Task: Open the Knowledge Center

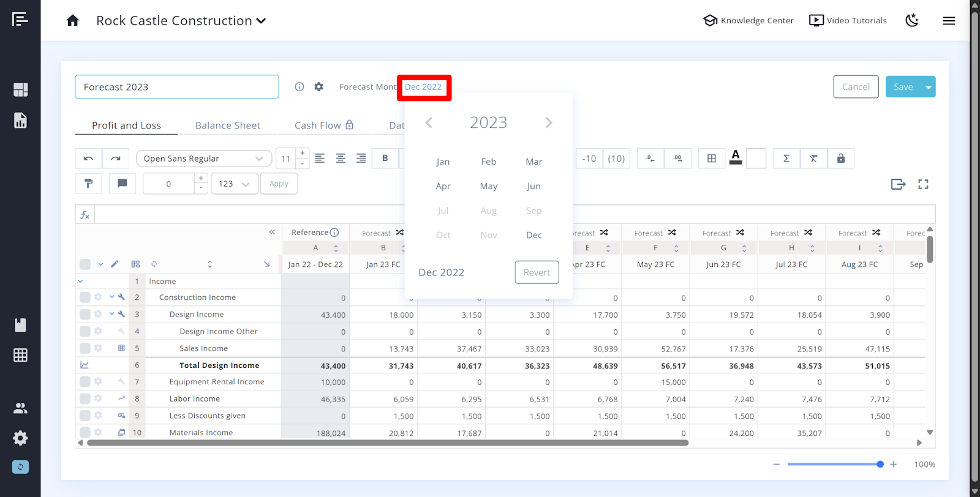Action: [748, 21]
